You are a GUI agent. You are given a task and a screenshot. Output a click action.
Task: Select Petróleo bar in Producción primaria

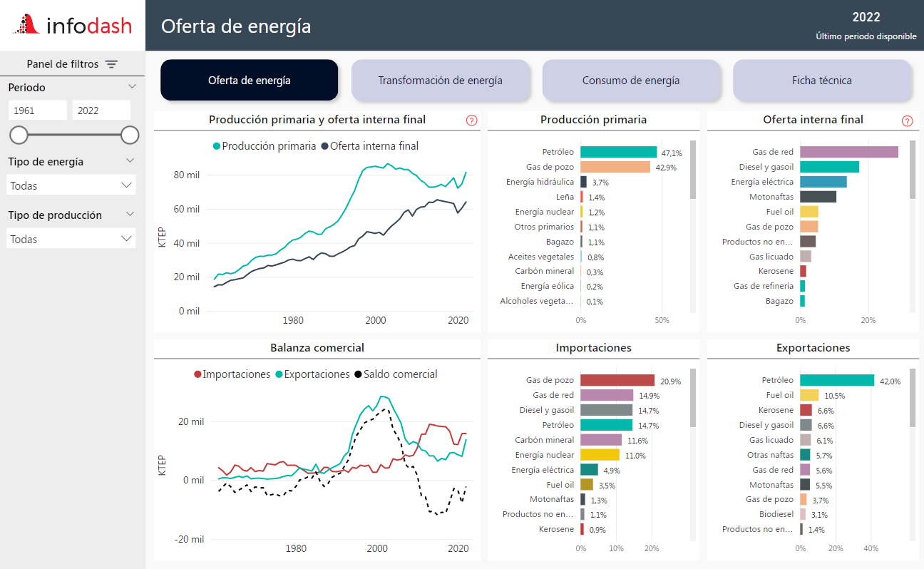[x=618, y=152]
